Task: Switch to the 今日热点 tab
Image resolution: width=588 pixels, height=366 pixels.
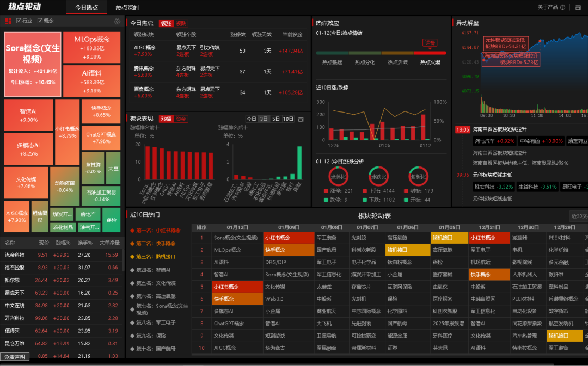Action: (x=86, y=8)
